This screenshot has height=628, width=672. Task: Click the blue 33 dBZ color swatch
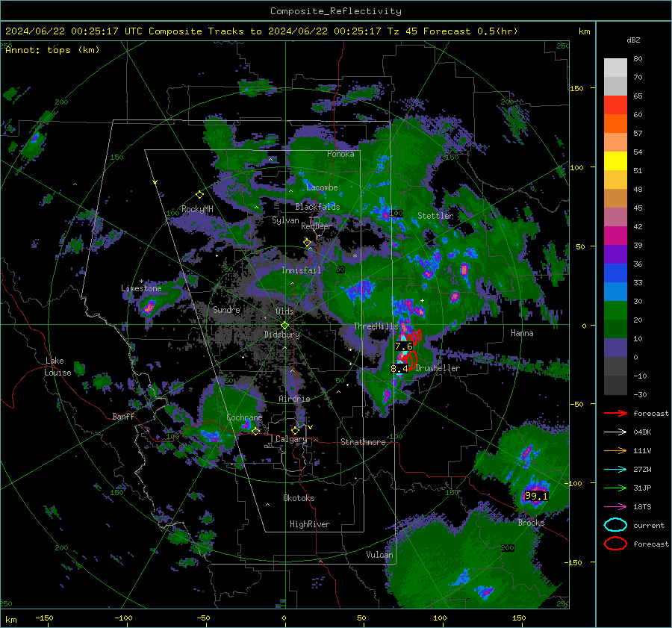[x=615, y=273]
